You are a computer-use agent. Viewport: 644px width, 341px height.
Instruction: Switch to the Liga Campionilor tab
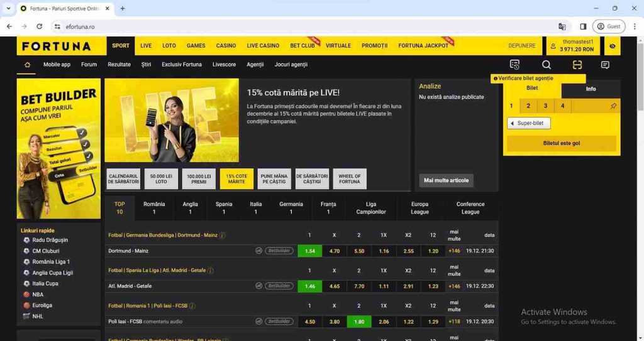(371, 208)
